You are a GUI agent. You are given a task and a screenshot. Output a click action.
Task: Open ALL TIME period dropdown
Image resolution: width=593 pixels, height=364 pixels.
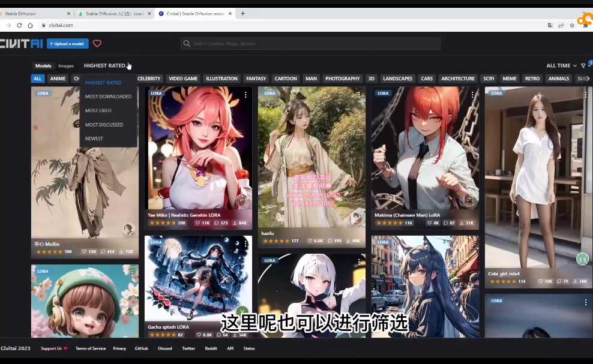[x=561, y=66]
